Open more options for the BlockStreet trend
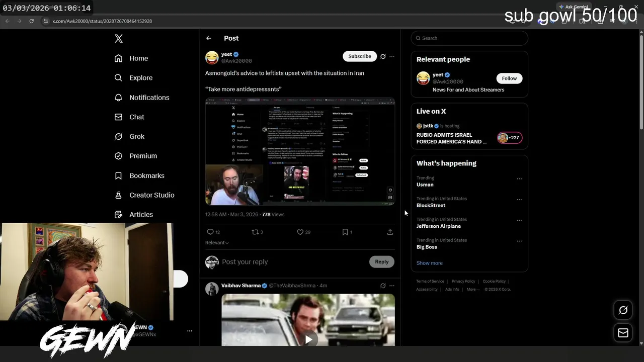Viewport: 644px width, 362px height. point(519,200)
